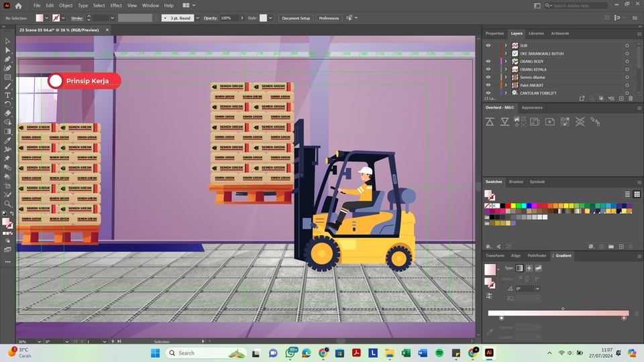Click new color group folder icon
644x362 pixels.
click(x=611, y=246)
